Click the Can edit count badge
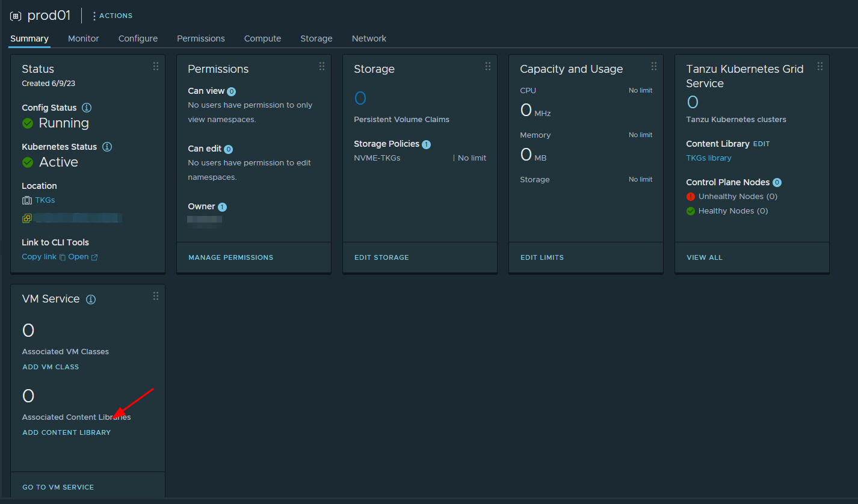This screenshot has width=858, height=504. (229, 149)
